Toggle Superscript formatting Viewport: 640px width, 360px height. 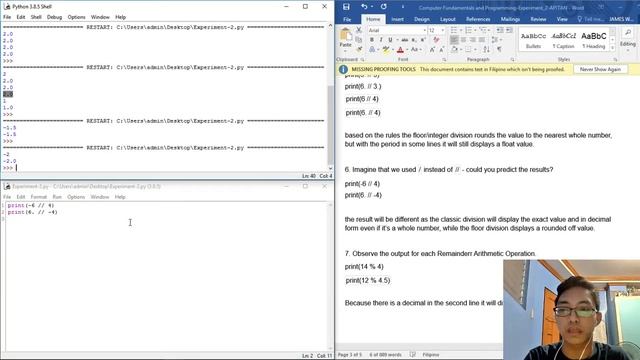tap(423, 40)
